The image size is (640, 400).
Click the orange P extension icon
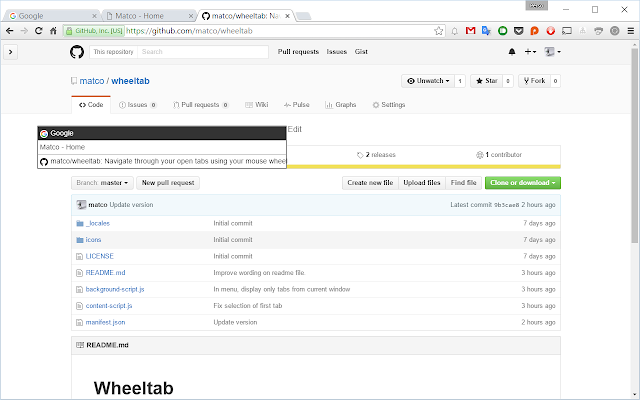point(534,31)
